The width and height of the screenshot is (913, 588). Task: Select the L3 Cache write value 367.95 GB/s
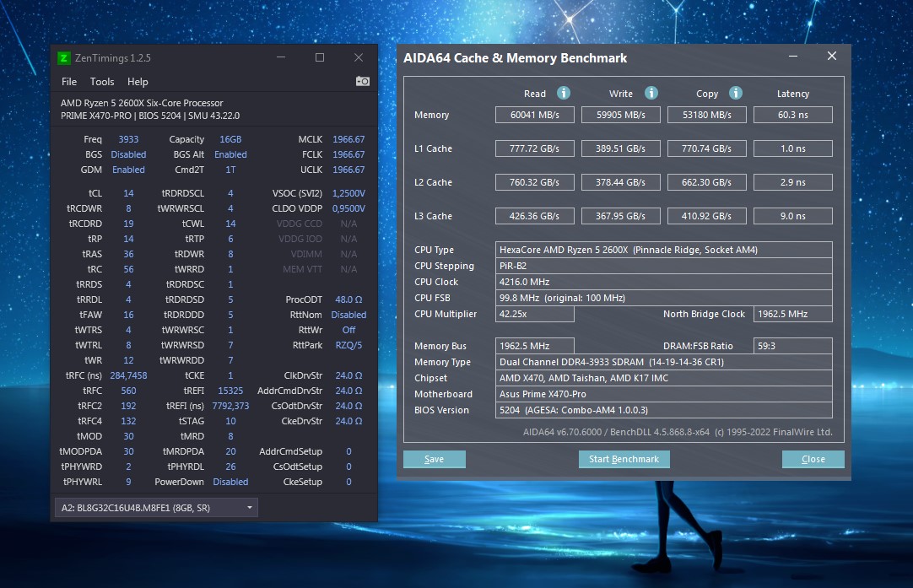pos(621,216)
